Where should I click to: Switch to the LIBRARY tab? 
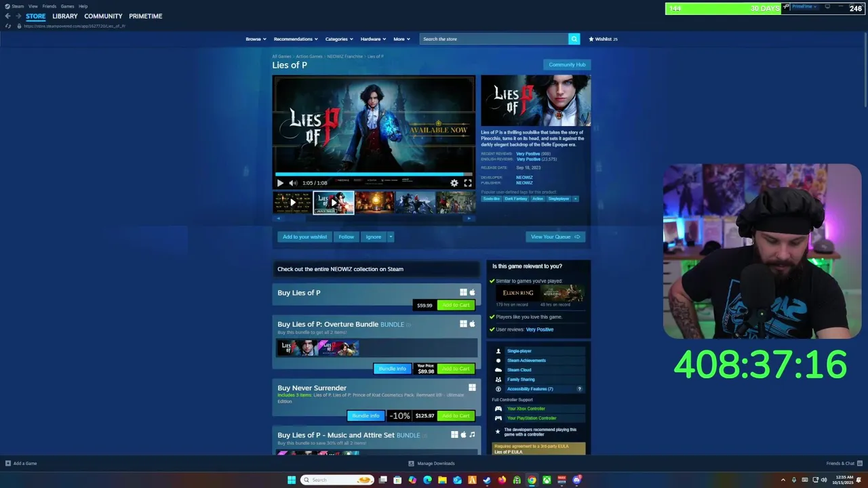pos(65,16)
